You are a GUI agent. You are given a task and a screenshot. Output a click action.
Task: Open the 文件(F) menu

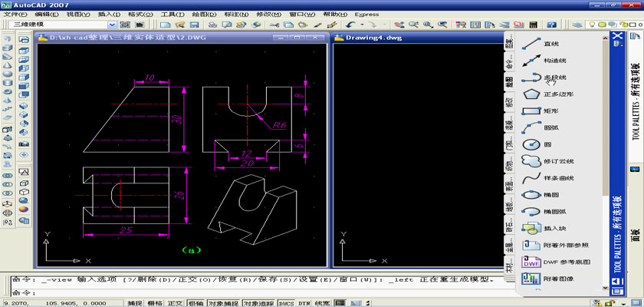click(15, 15)
